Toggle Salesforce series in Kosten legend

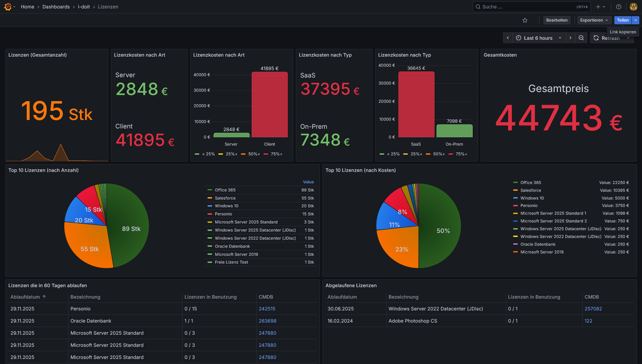pyautogui.click(x=530, y=190)
